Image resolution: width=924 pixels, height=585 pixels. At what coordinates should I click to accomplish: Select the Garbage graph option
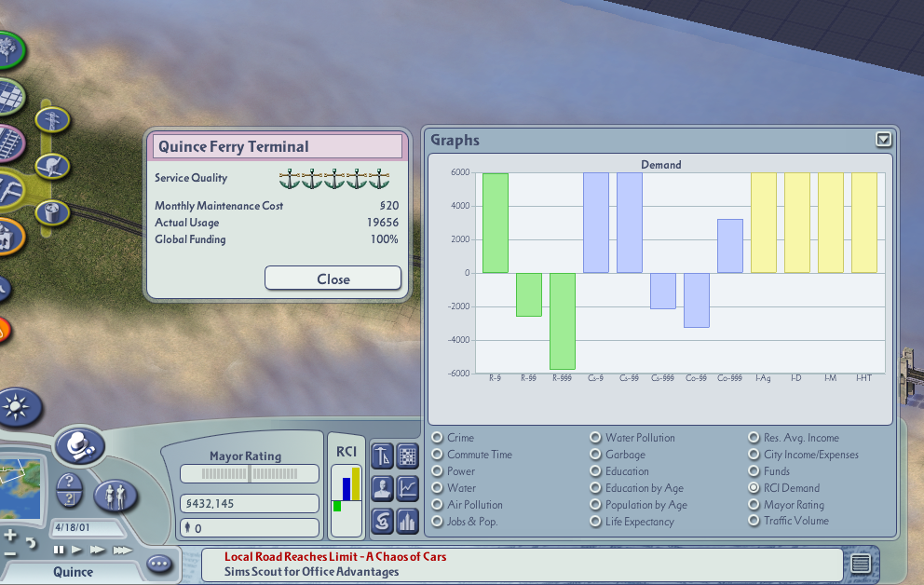[596, 455]
